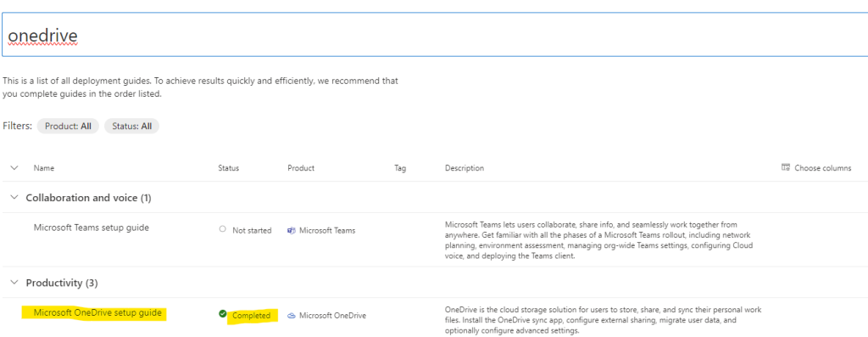The image size is (868, 337).
Task: Sort by the Status column header
Action: coord(229,168)
